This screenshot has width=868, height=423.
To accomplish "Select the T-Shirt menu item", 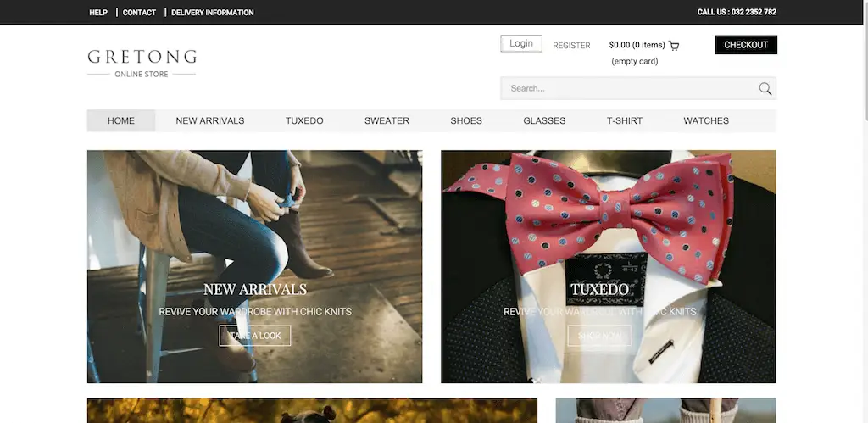I will [625, 121].
